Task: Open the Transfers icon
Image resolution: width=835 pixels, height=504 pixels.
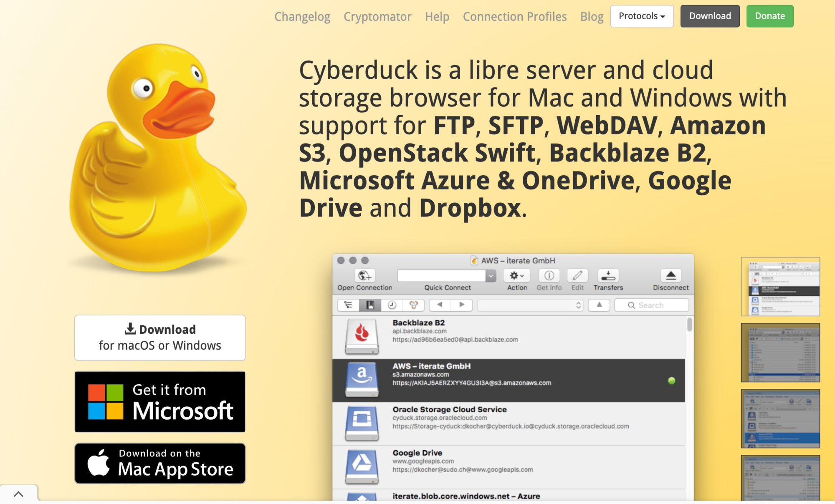Action: click(608, 275)
